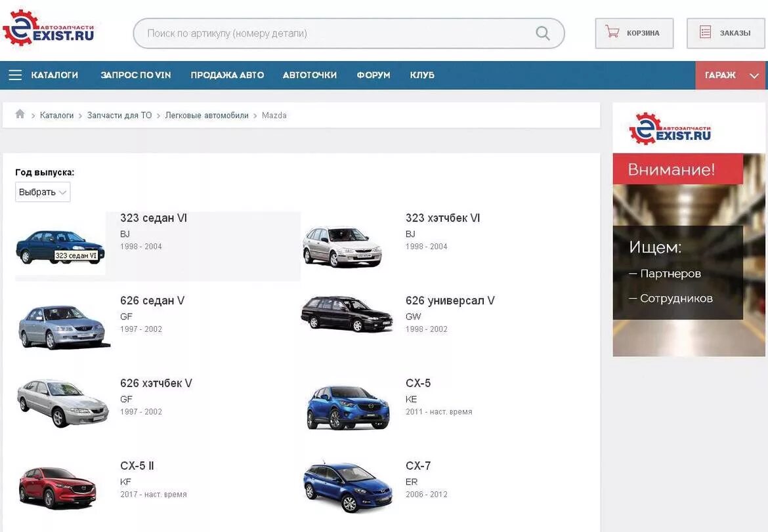Open the CX-5 II title link
768x532 pixels.
[x=137, y=466]
